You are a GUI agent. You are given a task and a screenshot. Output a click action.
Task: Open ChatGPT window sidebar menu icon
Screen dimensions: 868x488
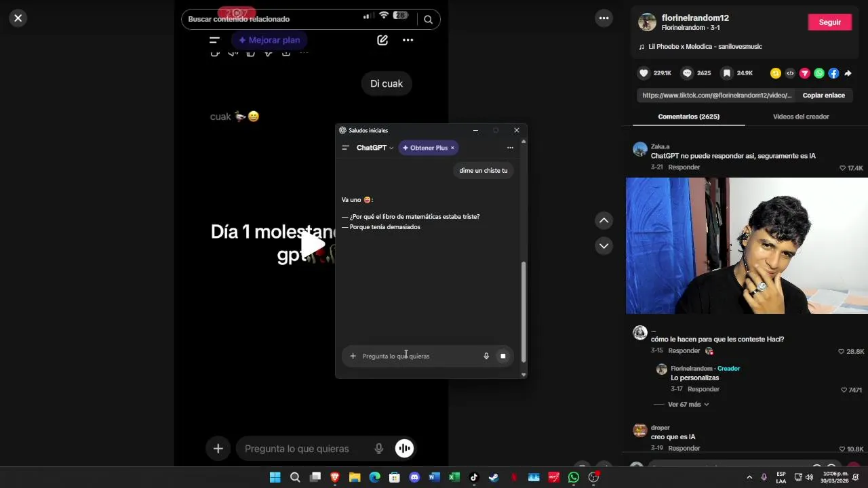(x=345, y=148)
